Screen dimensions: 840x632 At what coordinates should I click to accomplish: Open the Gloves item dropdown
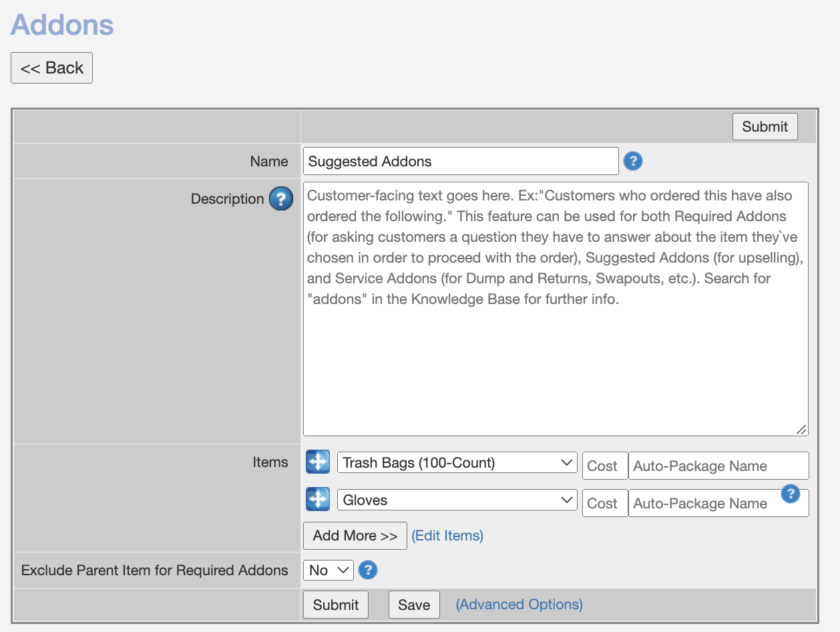click(x=457, y=500)
